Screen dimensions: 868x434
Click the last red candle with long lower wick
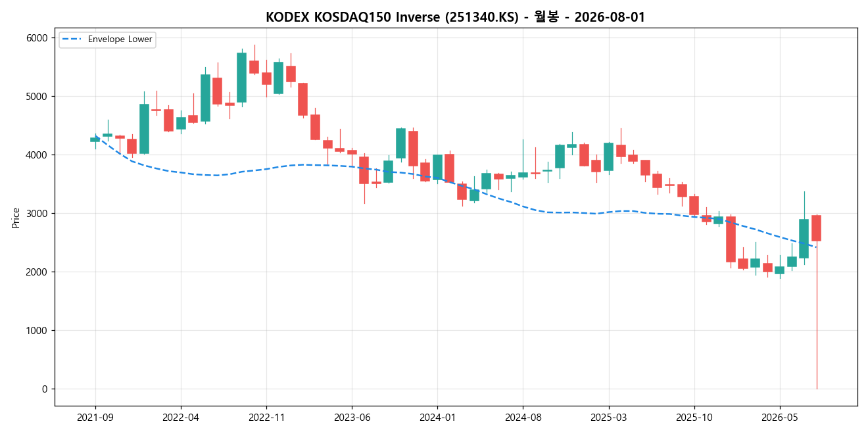(816, 228)
